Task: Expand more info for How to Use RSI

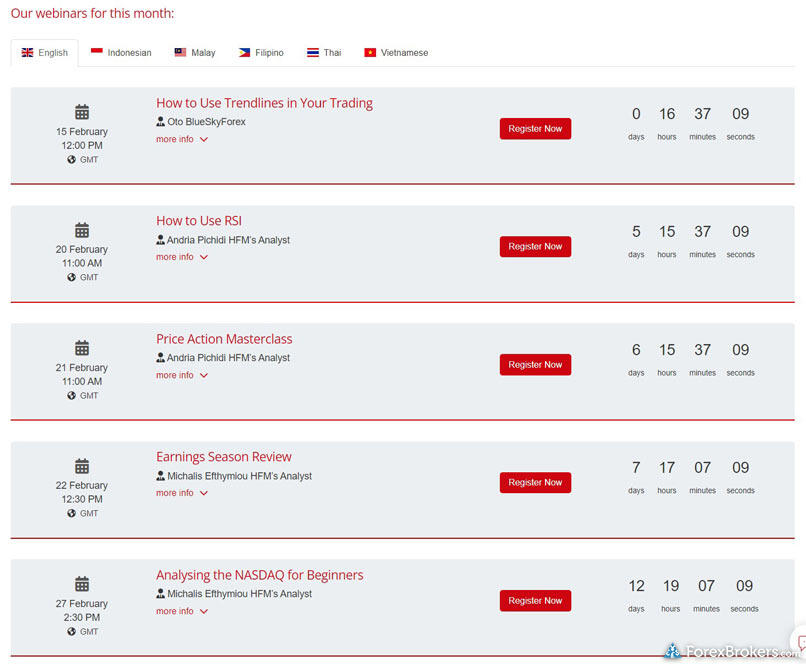Action: tap(182, 257)
